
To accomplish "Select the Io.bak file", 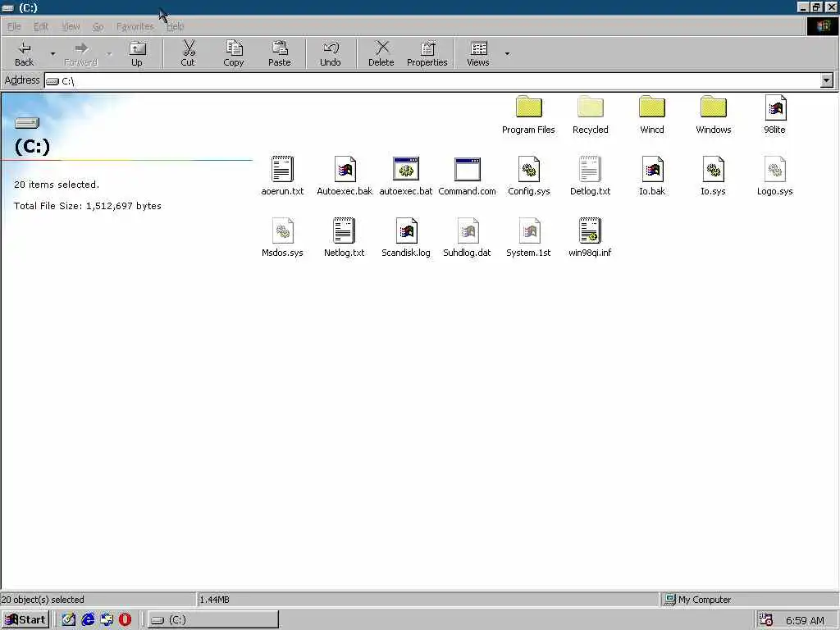I will [x=652, y=176].
